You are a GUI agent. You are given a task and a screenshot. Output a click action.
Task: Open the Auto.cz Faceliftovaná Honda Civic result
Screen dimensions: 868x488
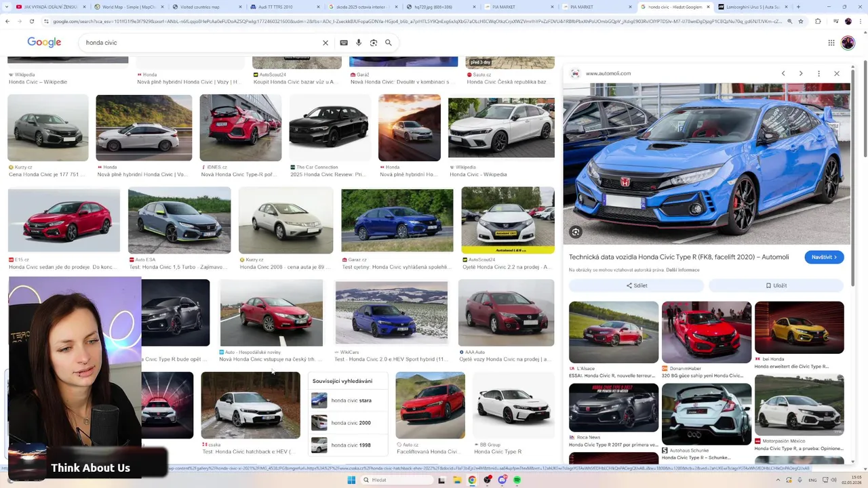(x=431, y=405)
